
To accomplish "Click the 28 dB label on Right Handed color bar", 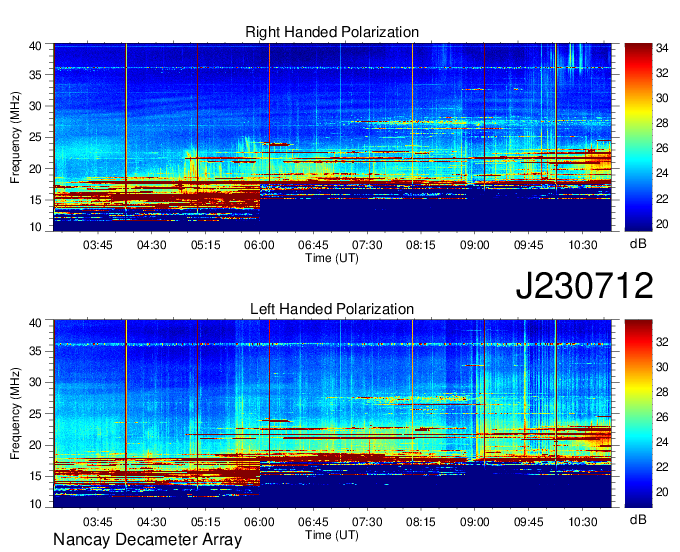I will click(662, 124).
